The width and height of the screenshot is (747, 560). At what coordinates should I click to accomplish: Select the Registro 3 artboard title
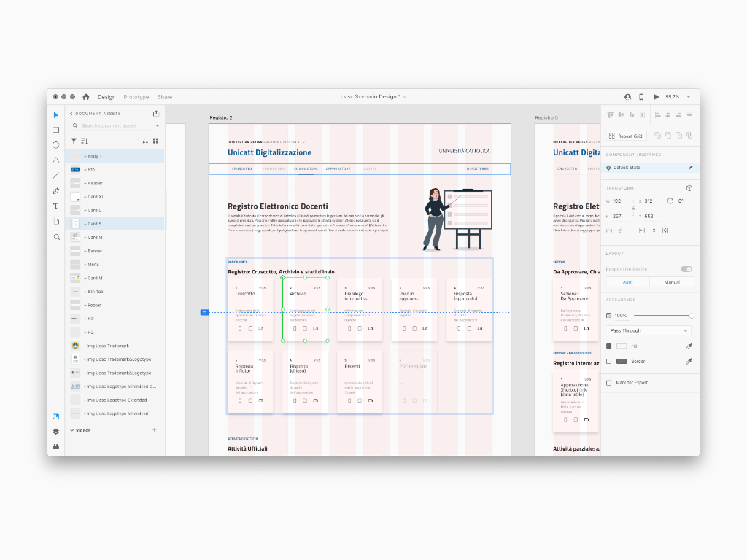(546, 117)
